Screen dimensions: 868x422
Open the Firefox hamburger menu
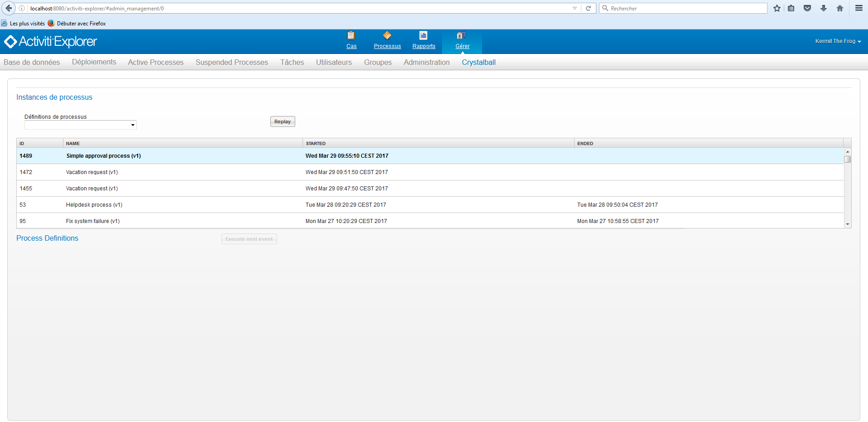click(x=858, y=8)
